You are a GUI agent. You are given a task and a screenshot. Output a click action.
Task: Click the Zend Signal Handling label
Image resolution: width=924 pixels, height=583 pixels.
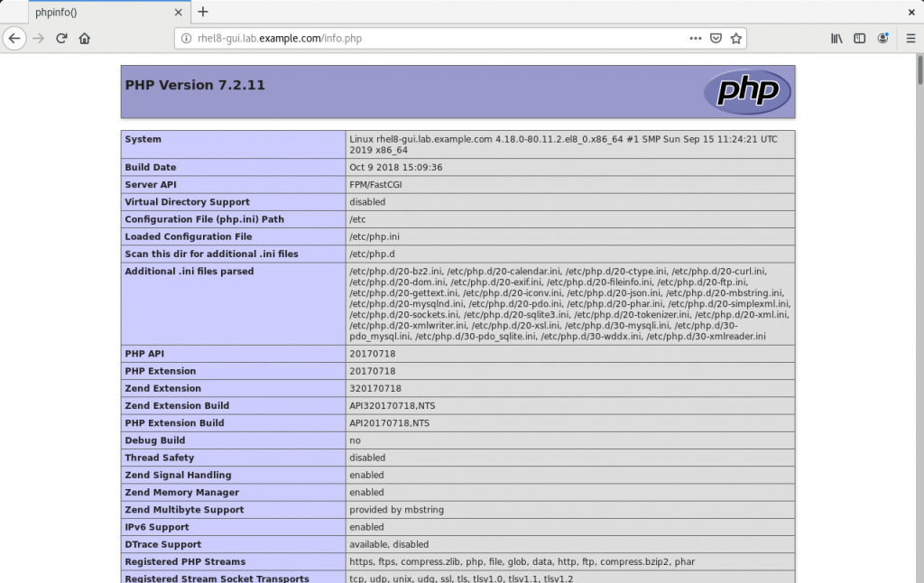(x=178, y=475)
